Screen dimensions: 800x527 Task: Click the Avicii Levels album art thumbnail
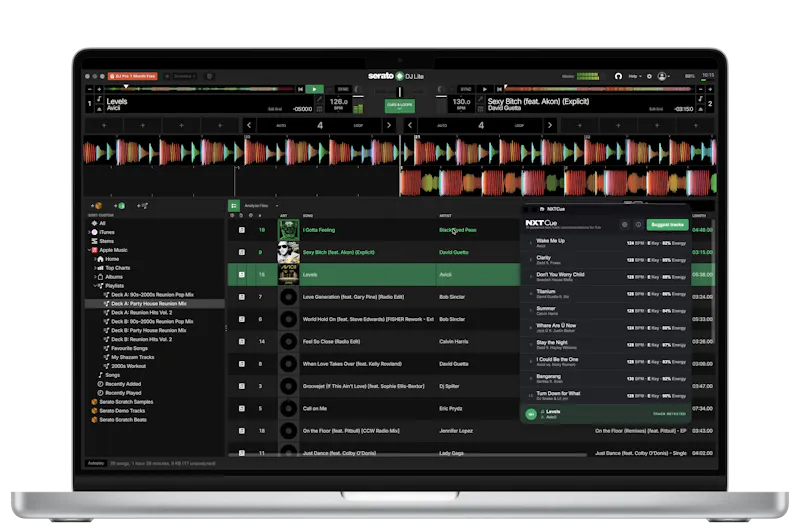[288, 274]
